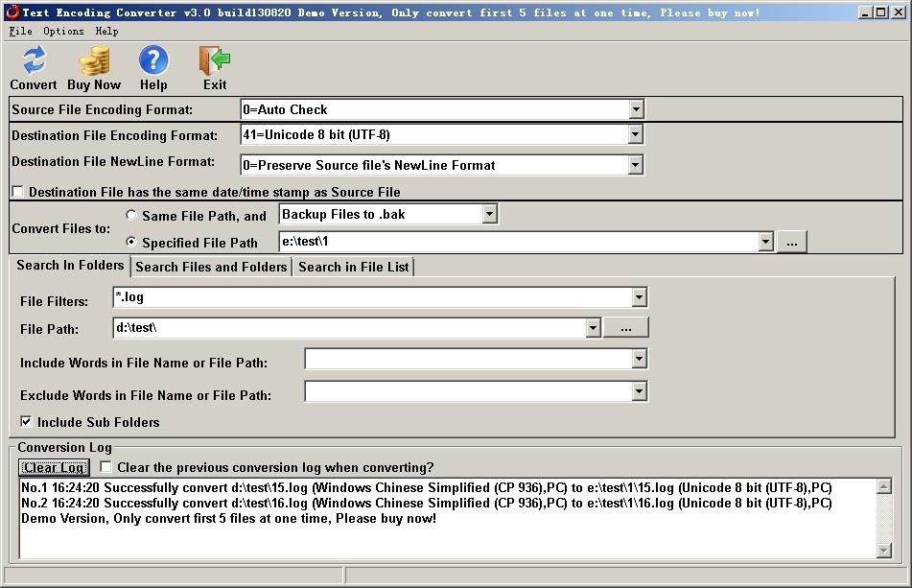
Task: Maximize the Text Encoding Converter window
Action: click(x=880, y=12)
